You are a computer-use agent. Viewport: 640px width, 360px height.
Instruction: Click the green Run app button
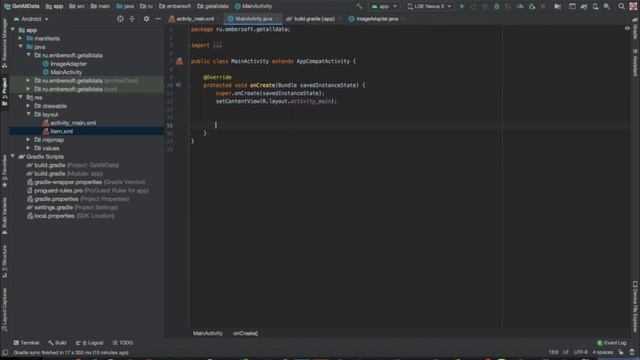coord(462,6)
